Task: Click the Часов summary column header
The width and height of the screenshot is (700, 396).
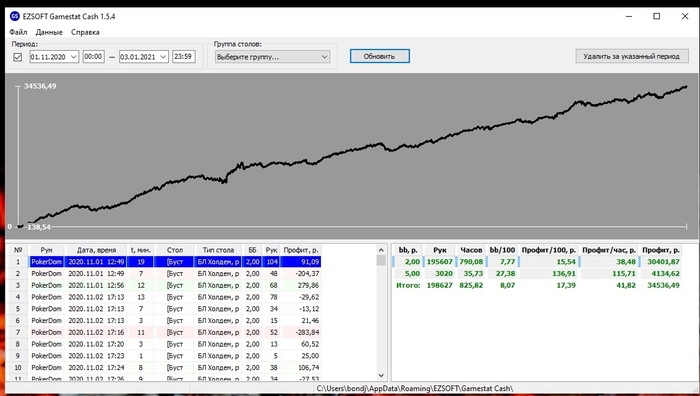Action: pyautogui.click(x=471, y=250)
